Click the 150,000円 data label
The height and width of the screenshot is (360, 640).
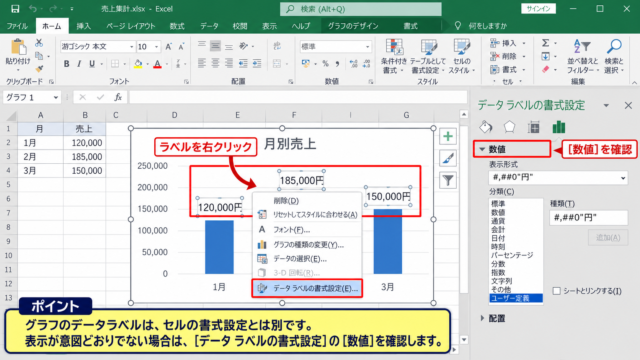tap(388, 196)
